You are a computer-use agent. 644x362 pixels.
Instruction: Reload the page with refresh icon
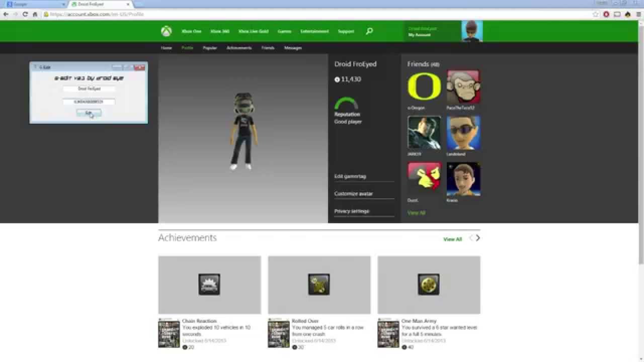click(x=25, y=14)
